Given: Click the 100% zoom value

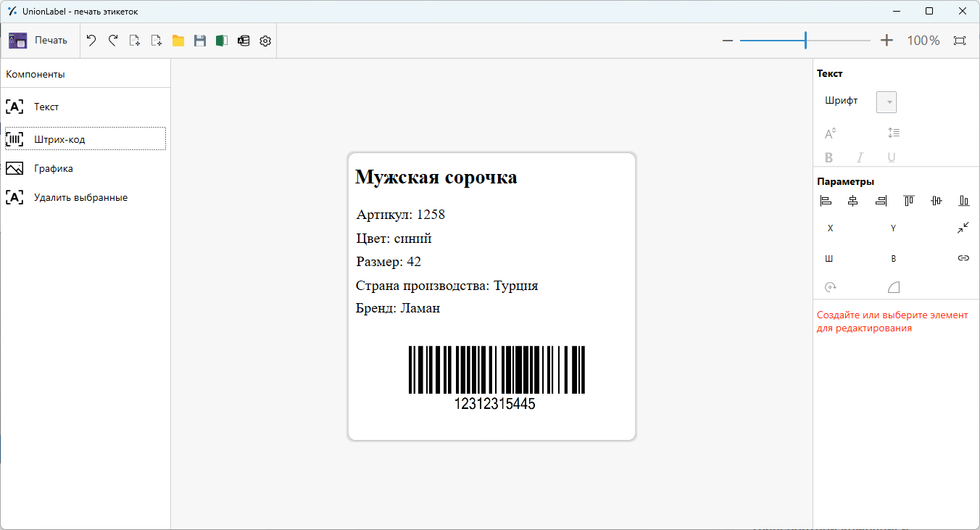Looking at the screenshot, I should coord(923,41).
